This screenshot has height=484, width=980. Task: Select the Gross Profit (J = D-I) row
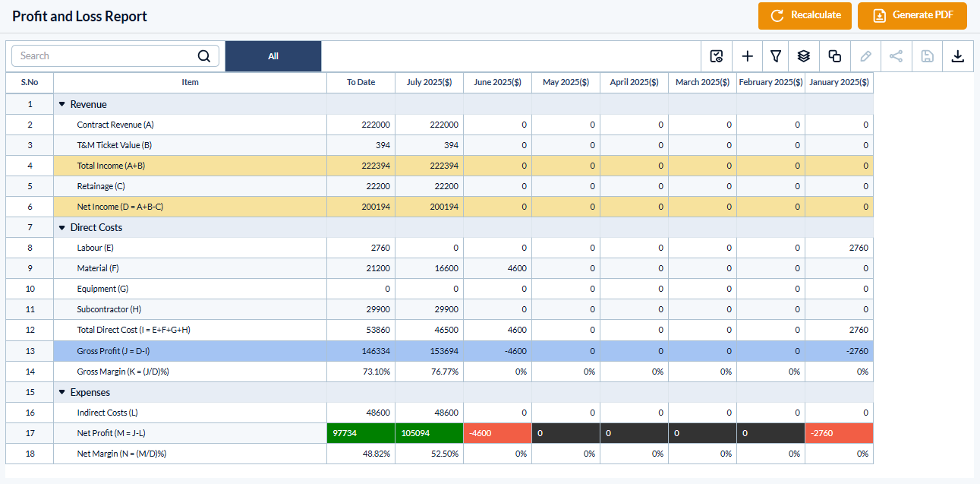pos(190,351)
